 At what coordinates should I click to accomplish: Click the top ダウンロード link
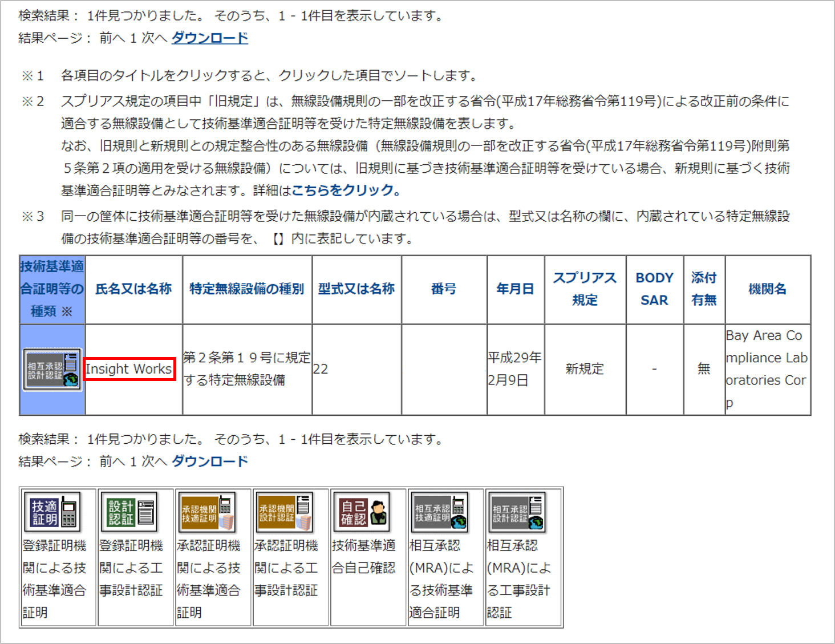click(210, 38)
